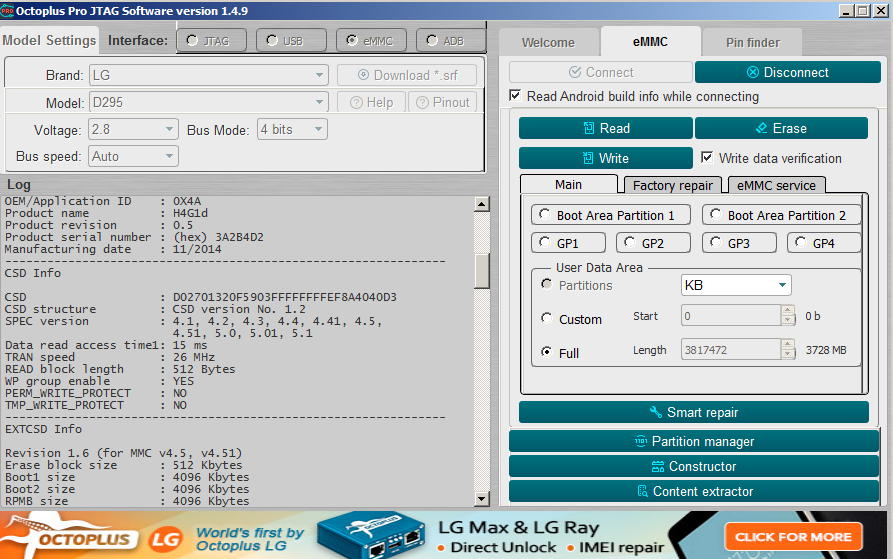Select the Full user data option
The height and width of the screenshot is (559, 893).
[547, 352]
